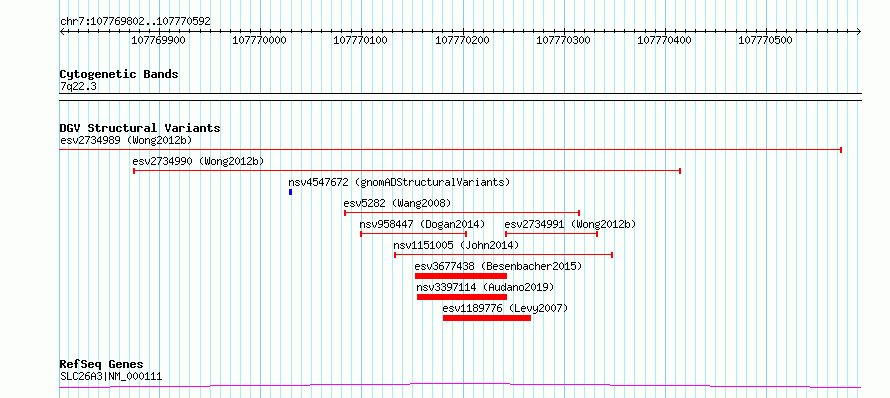Click the DGV Structural Variants heading
The height and width of the screenshot is (398, 890).
(140, 128)
